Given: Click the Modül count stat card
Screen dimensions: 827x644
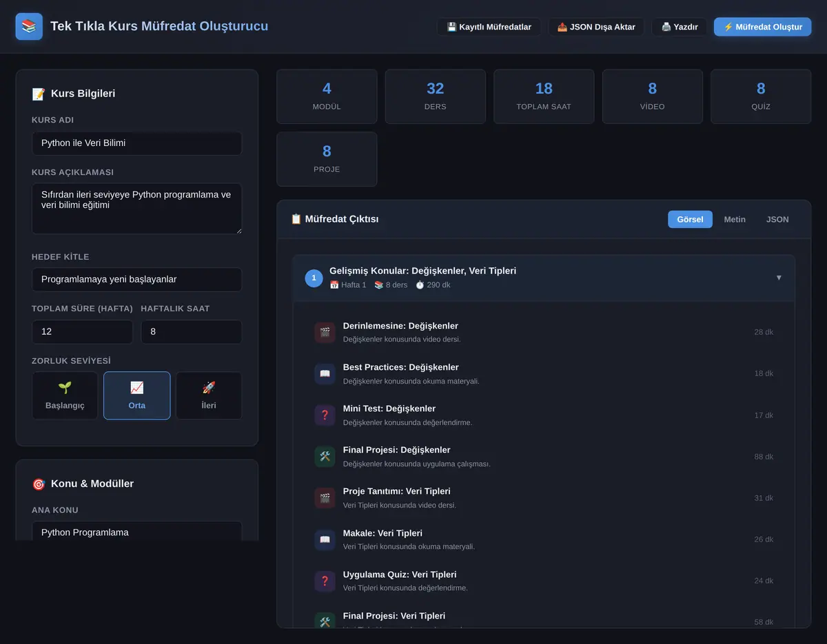Looking at the screenshot, I should click(x=327, y=96).
